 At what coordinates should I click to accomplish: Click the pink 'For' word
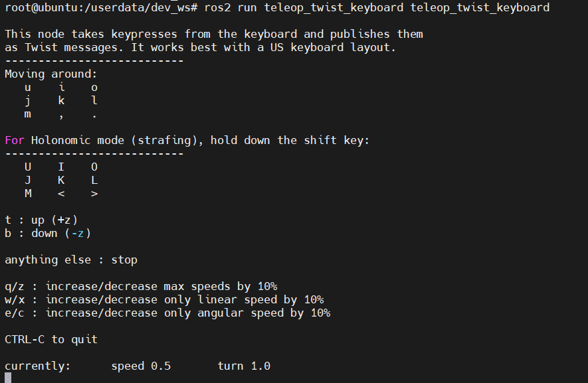pyautogui.click(x=15, y=141)
